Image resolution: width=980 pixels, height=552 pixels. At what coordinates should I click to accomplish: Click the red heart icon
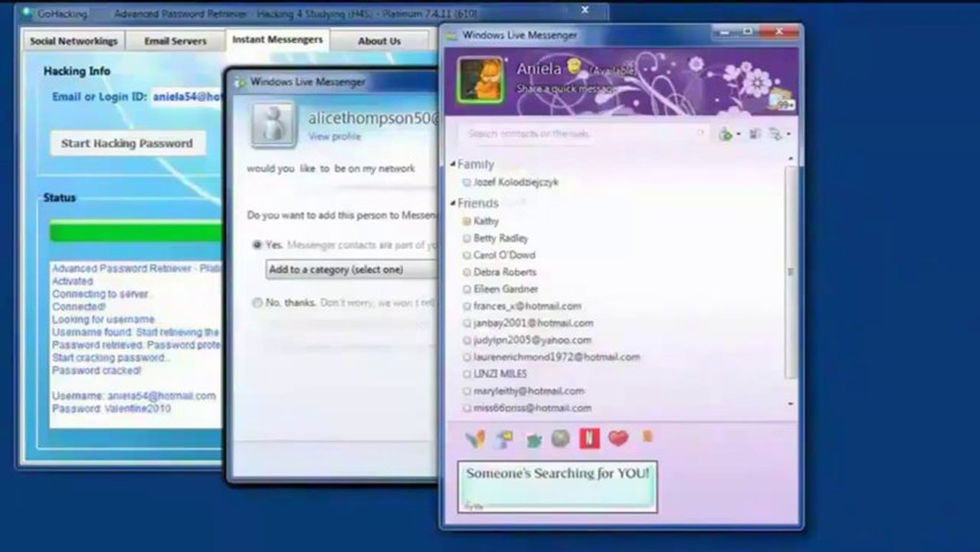click(618, 439)
